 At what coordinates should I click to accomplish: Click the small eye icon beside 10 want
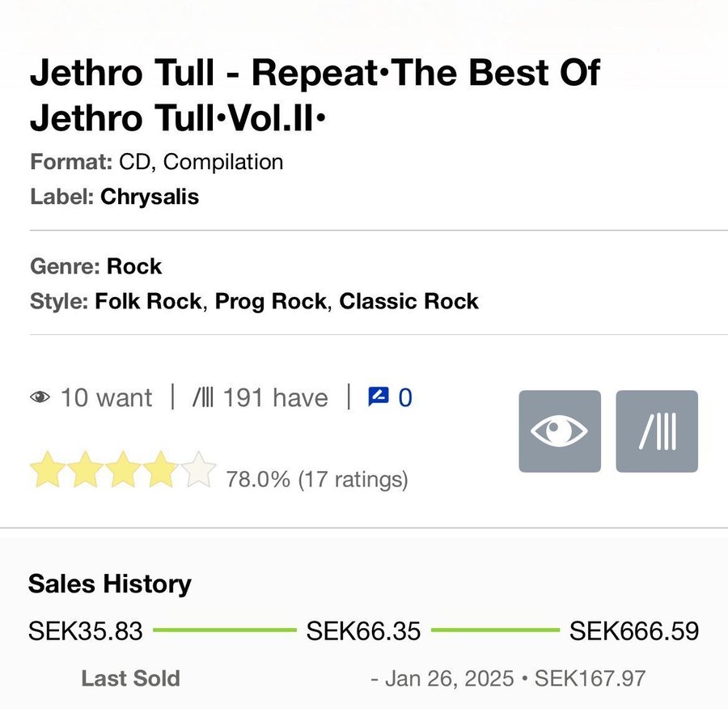[x=40, y=397]
